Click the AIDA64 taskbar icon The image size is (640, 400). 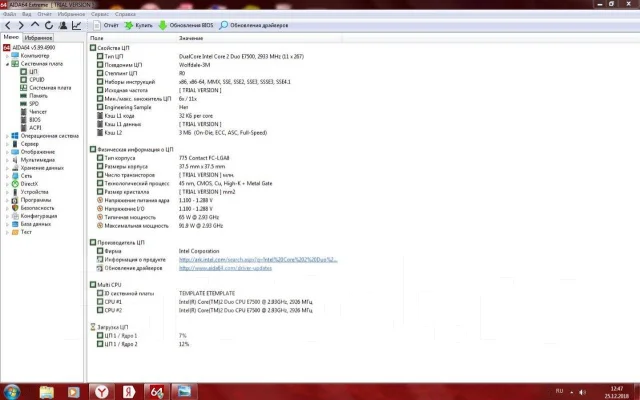(x=156, y=392)
